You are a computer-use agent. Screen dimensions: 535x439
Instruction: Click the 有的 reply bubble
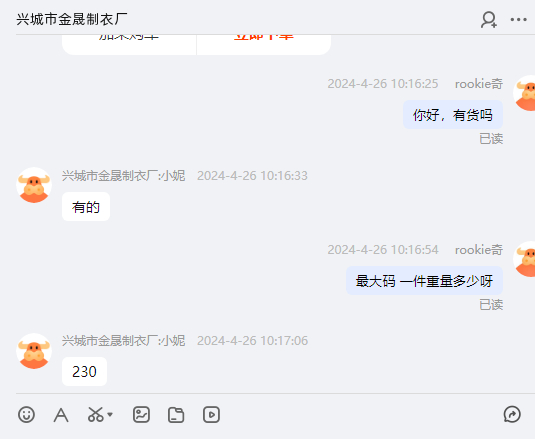(86, 207)
